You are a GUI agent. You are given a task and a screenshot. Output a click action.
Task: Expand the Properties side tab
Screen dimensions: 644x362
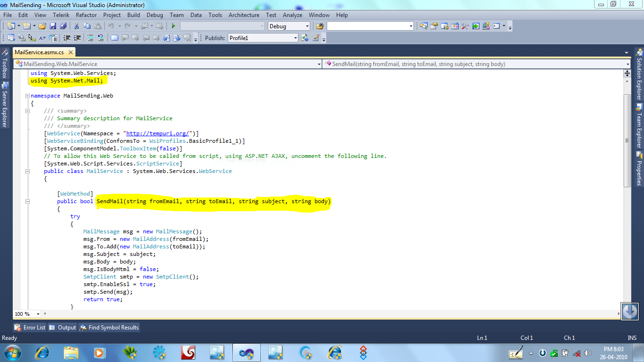pyautogui.click(x=639, y=169)
